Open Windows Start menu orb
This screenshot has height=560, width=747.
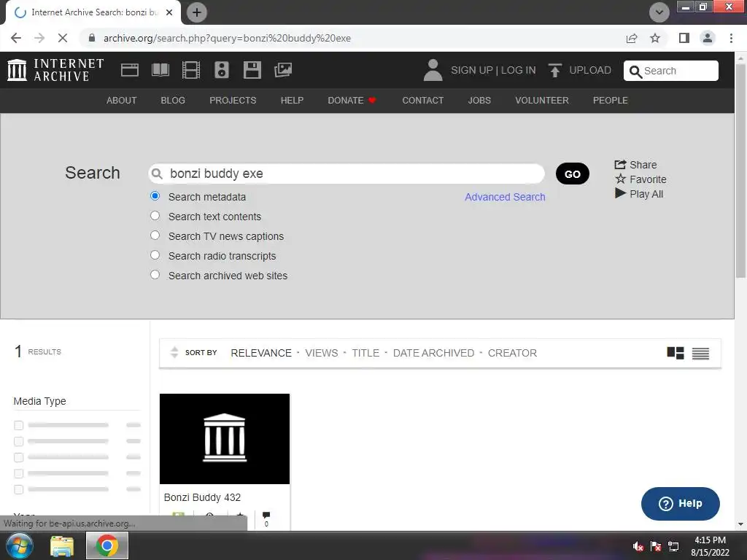[20, 545]
